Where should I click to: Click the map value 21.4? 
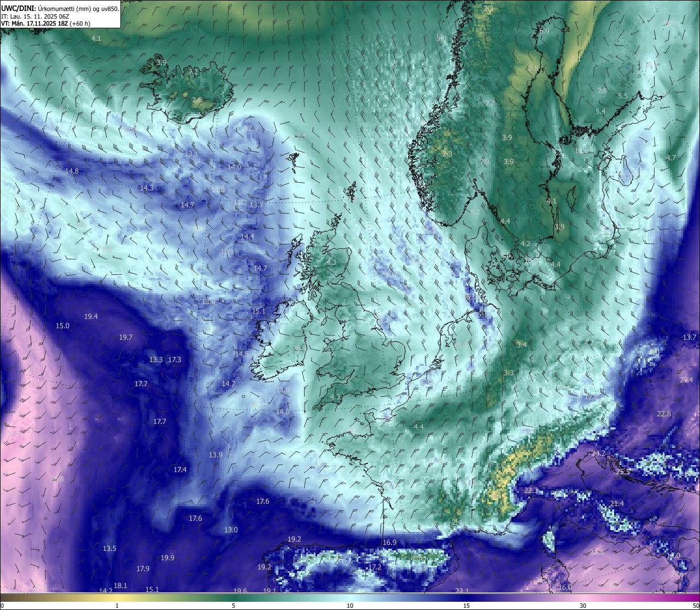pos(617,503)
